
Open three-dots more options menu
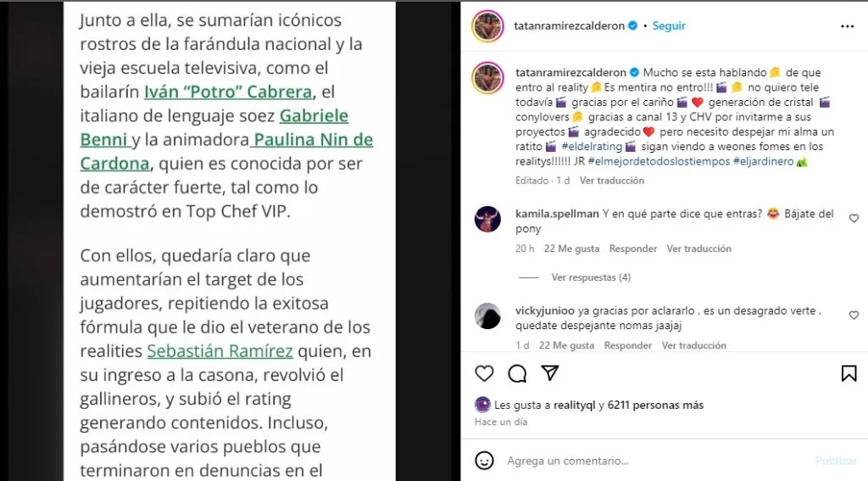(x=848, y=26)
